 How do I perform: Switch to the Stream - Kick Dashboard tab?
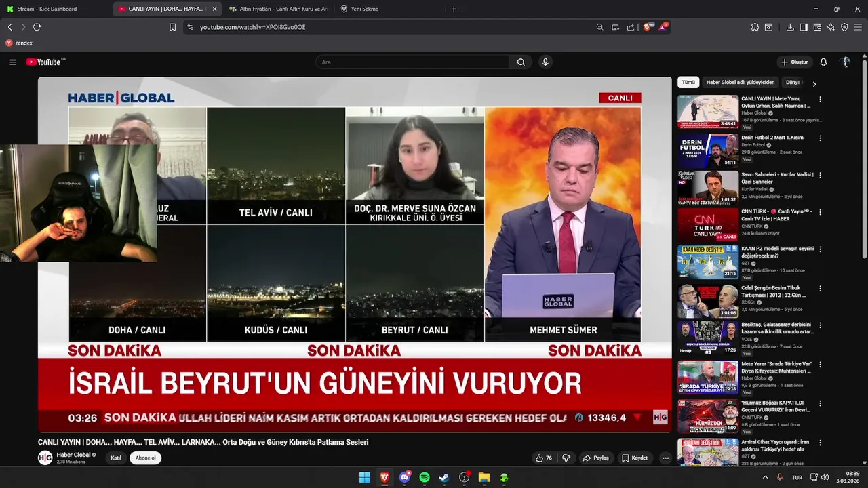point(56,9)
